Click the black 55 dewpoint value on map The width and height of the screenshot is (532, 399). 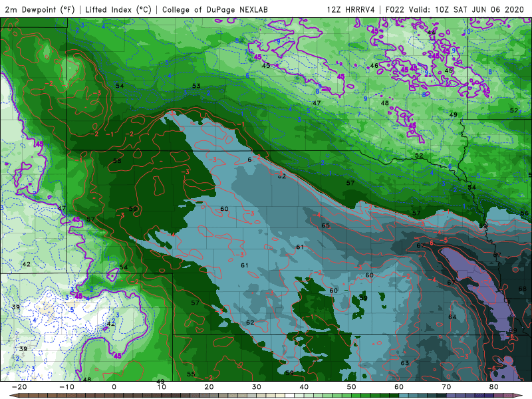click(x=191, y=374)
